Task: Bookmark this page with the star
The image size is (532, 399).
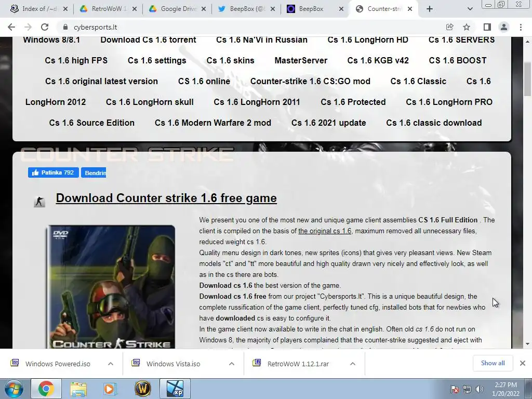Action: point(467,27)
